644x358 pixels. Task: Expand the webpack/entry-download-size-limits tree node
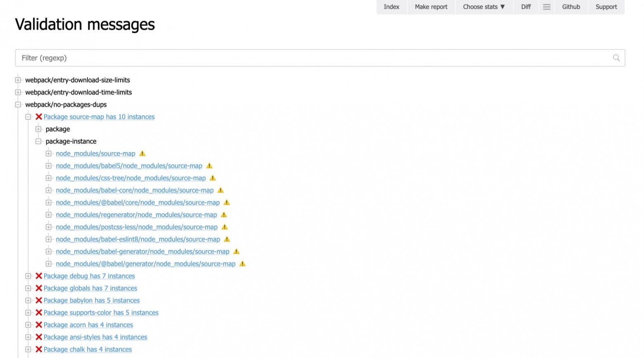point(18,80)
